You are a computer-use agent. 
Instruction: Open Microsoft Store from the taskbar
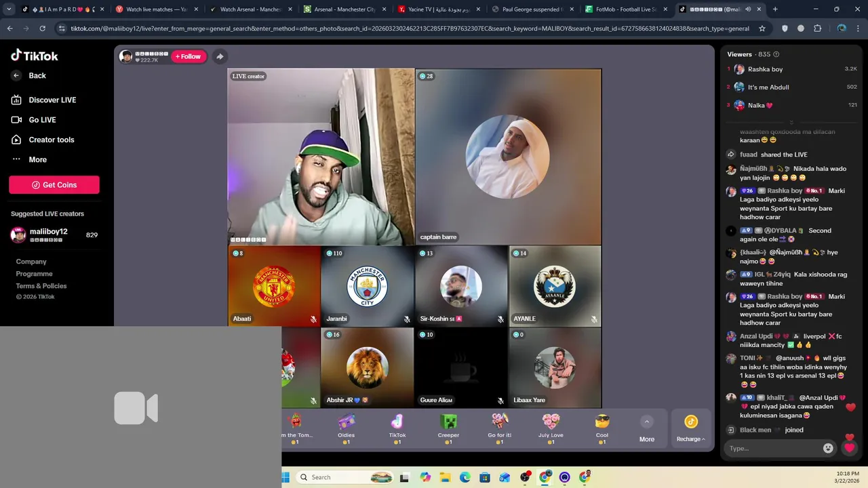(485, 477)
